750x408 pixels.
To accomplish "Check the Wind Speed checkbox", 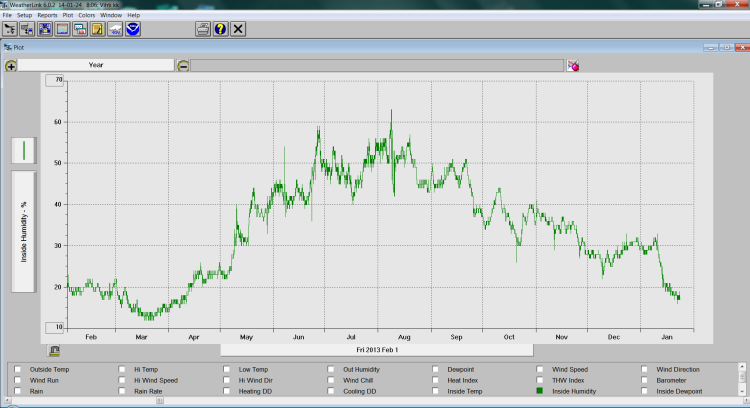I will pyautogui.click(x=541, y=369).
